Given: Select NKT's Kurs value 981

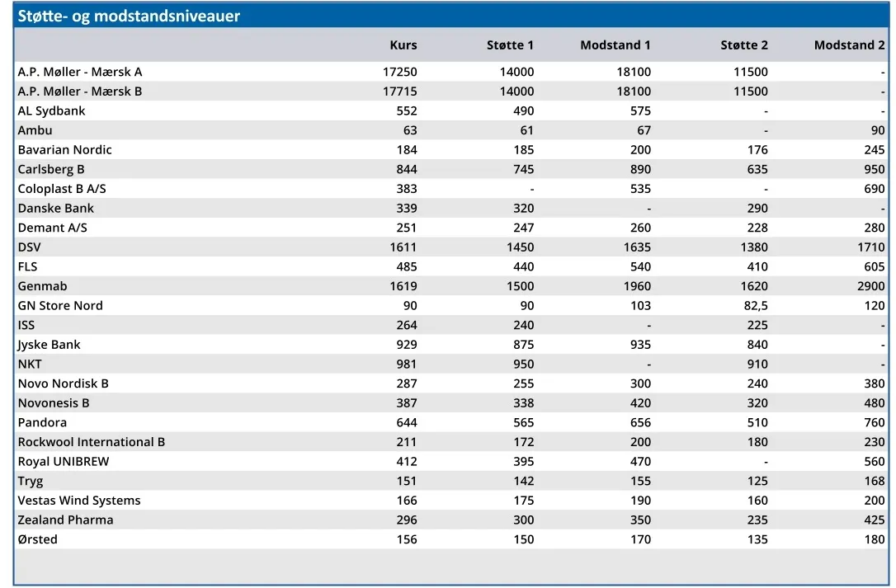Looking at the screenshot, I should click(x=407, y=364).
